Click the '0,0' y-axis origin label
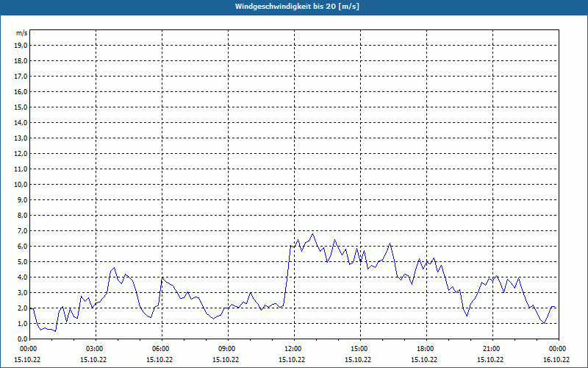Screen dimensions: 588x368 point(21,339)
